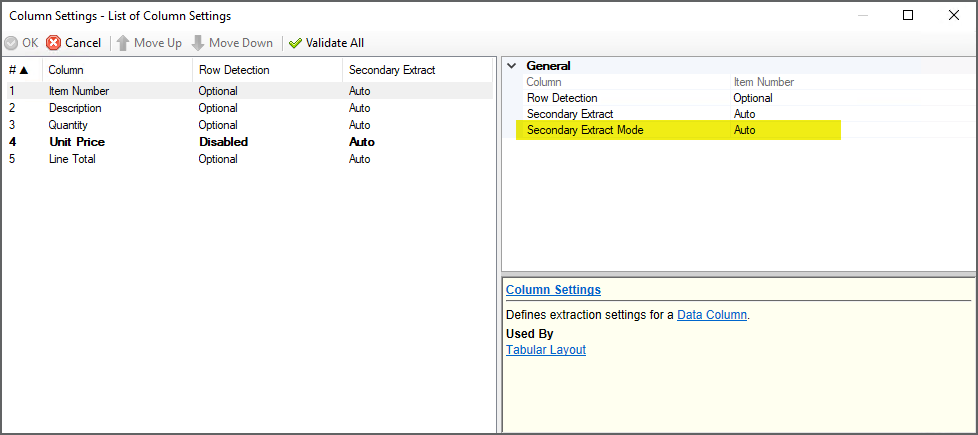Click the Row Detection column header

(x=235, y=70)
